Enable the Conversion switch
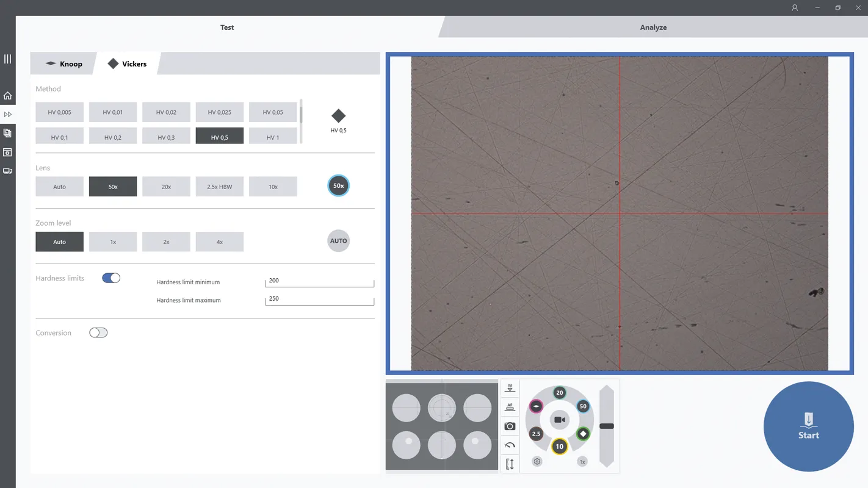The height and width of the screenshot is (488, 868). point(98,332)
